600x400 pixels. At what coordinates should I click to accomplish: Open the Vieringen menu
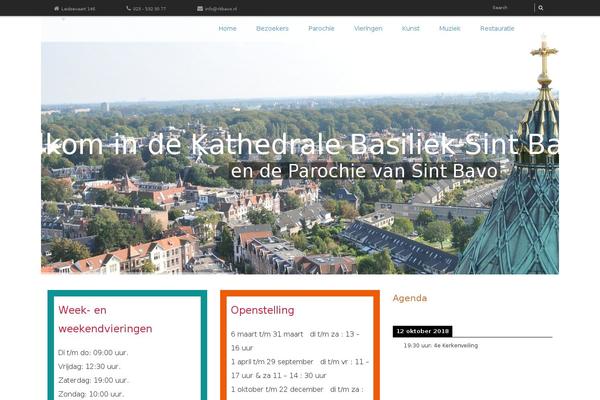tap(368, 28)
